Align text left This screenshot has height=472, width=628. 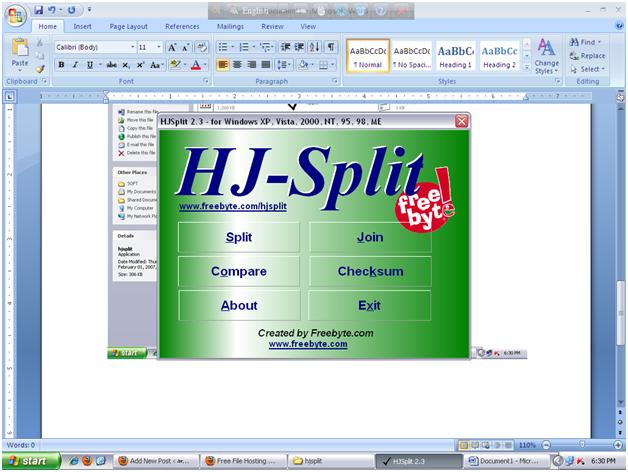click(223, 65)
